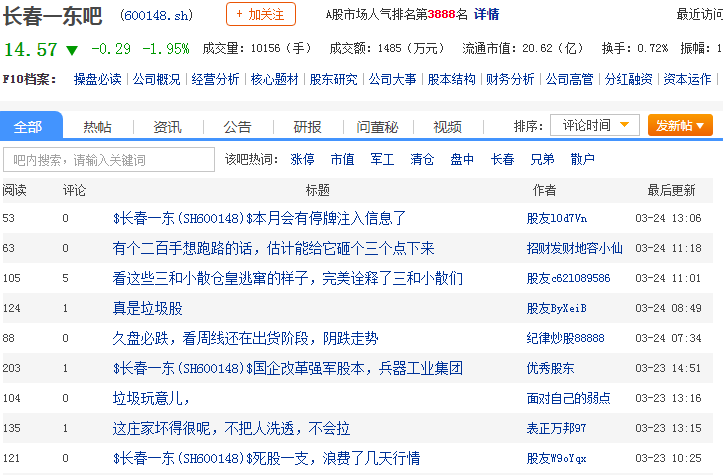Click the stock code (600148.sh)

156,15
